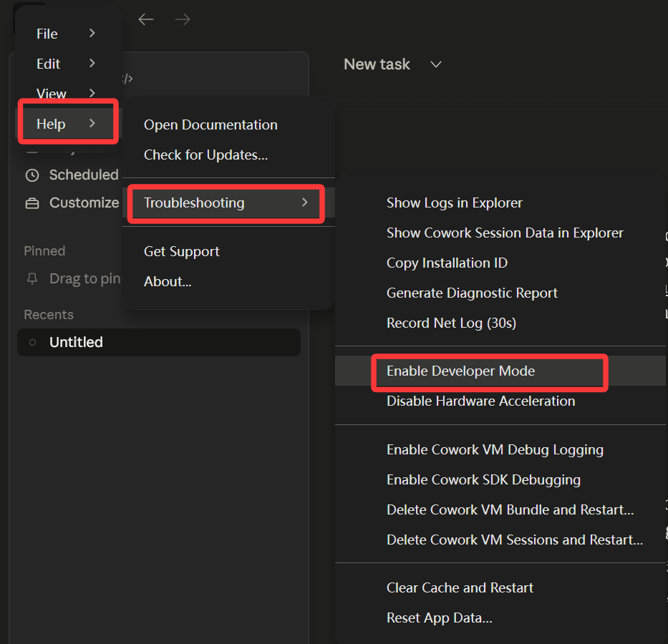Open the Edit submenu
Image resolution: width=668 pixels, height=644 pixels.
[x=66, y=64]
